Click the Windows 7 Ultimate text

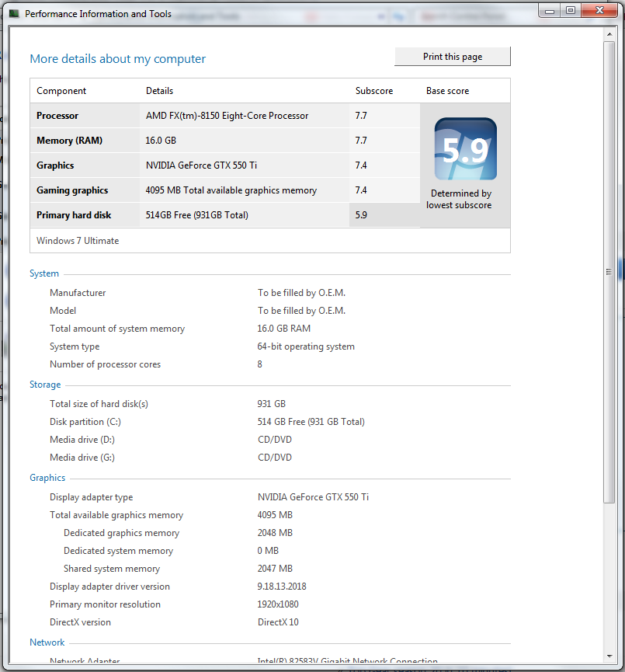coord(78,241)
